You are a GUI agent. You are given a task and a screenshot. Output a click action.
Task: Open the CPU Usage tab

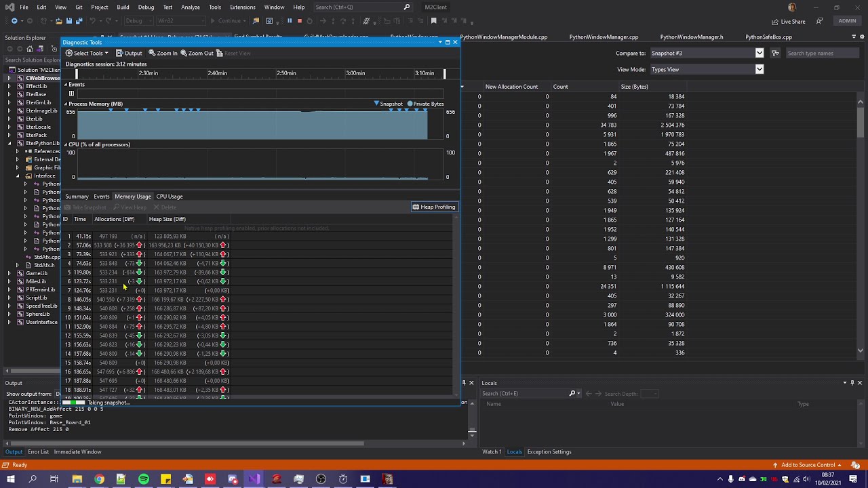[x=170, y=197]
